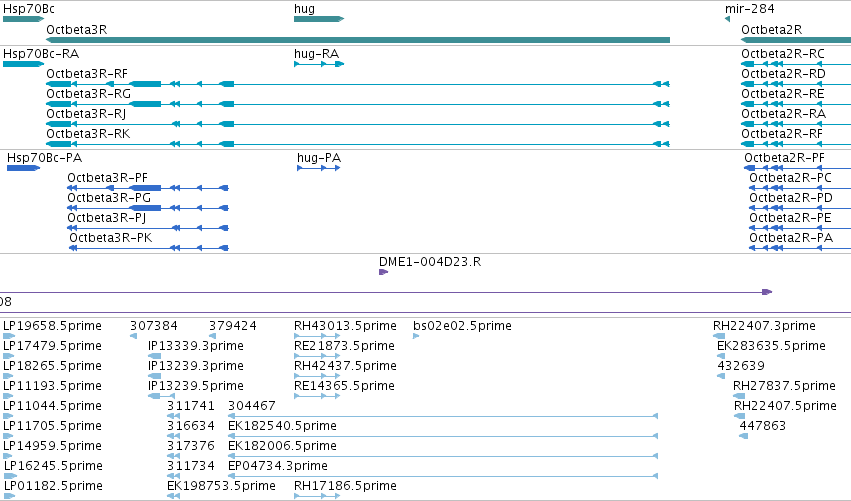851x501 pixels.
Task: Select EST IP13339.3prime
Action: pyautogui.click(x=196, y=346)
